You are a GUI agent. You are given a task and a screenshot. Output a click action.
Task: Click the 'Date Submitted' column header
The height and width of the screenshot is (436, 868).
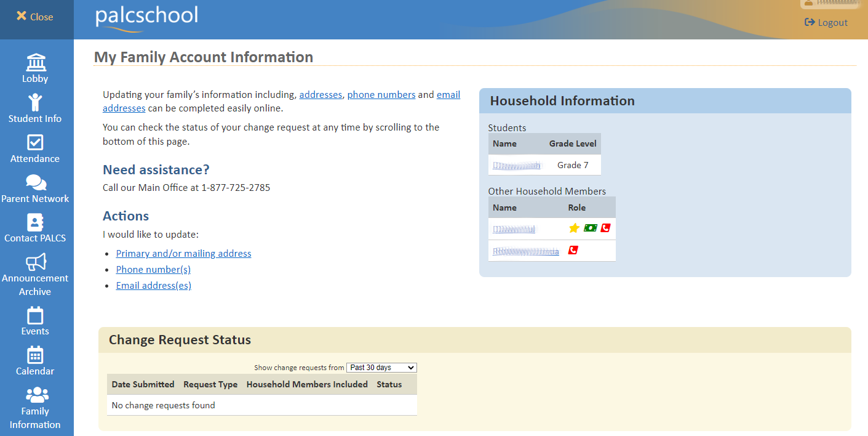click(x=143, y=384)
